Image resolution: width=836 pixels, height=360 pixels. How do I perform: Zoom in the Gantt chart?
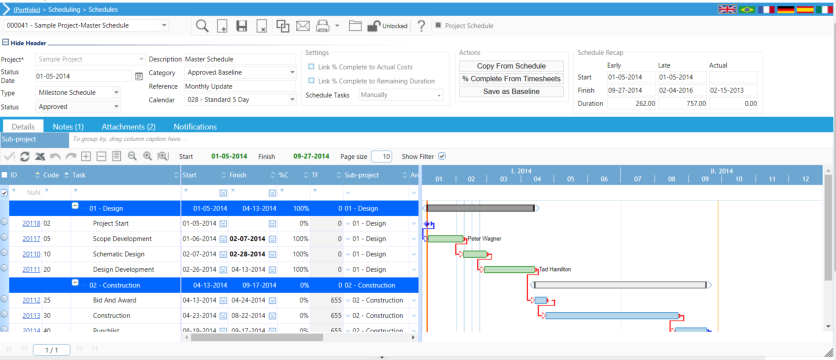pyautogui.click(x=148, y=156)
